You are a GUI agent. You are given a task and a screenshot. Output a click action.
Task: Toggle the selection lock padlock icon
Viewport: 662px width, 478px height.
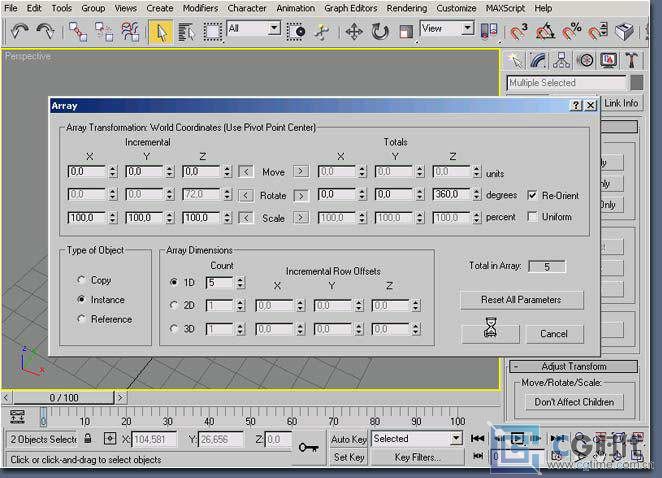point(88,438)
